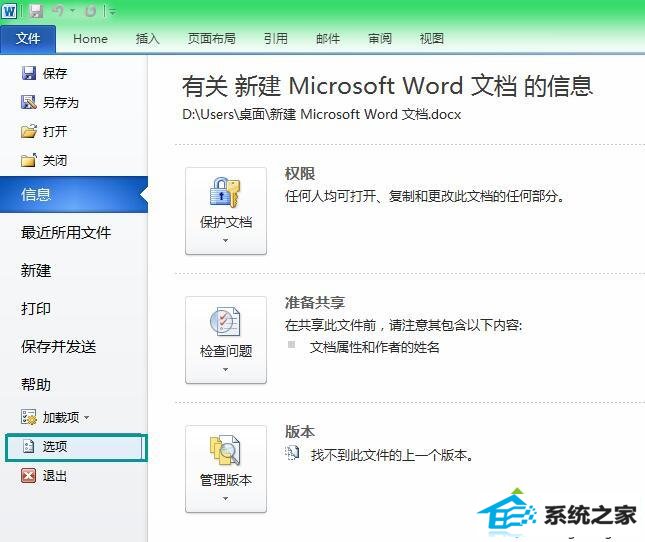Image resolution: width=645 pixels, height=542 pixels.
Task: Click the document path ending in 文档.docx
Action: click(x=322, y=114)
